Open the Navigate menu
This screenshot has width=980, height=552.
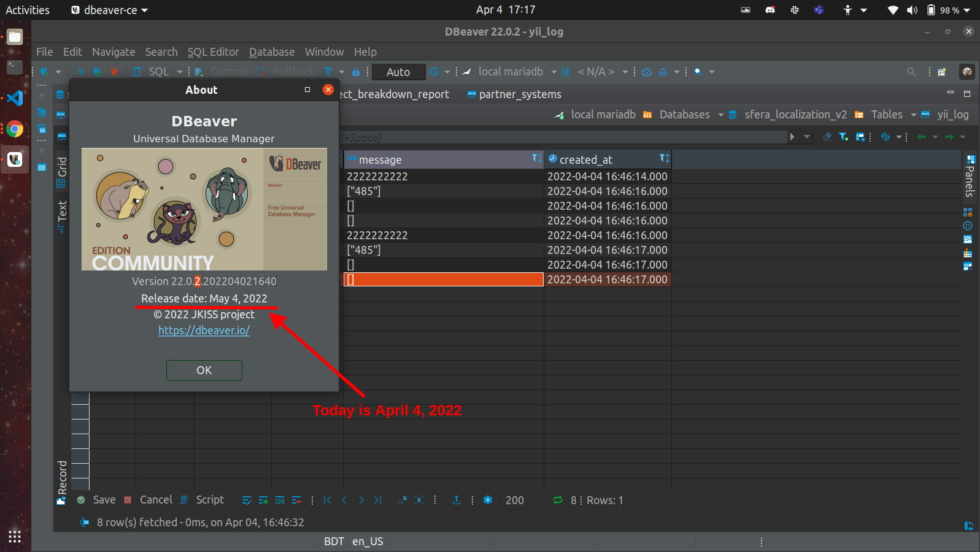point(114,52)
